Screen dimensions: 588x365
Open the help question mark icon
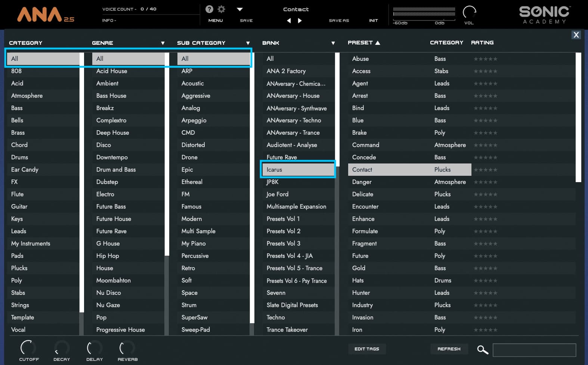pyautogui.click(x=209, y=9)
